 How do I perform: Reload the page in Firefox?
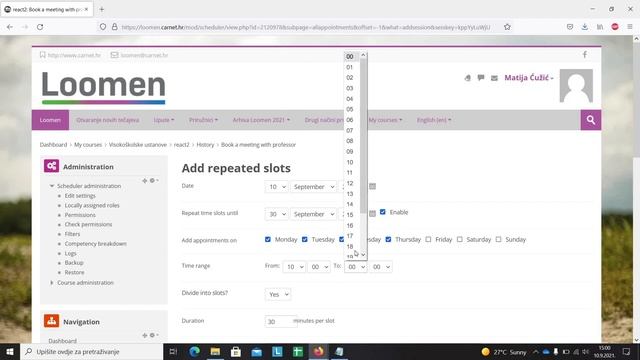tap(40, 27)
